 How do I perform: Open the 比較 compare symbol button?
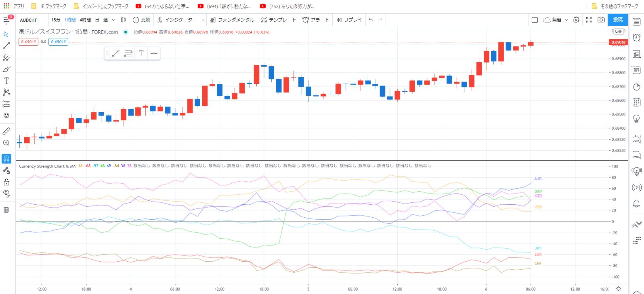click(x=141, y=20)
